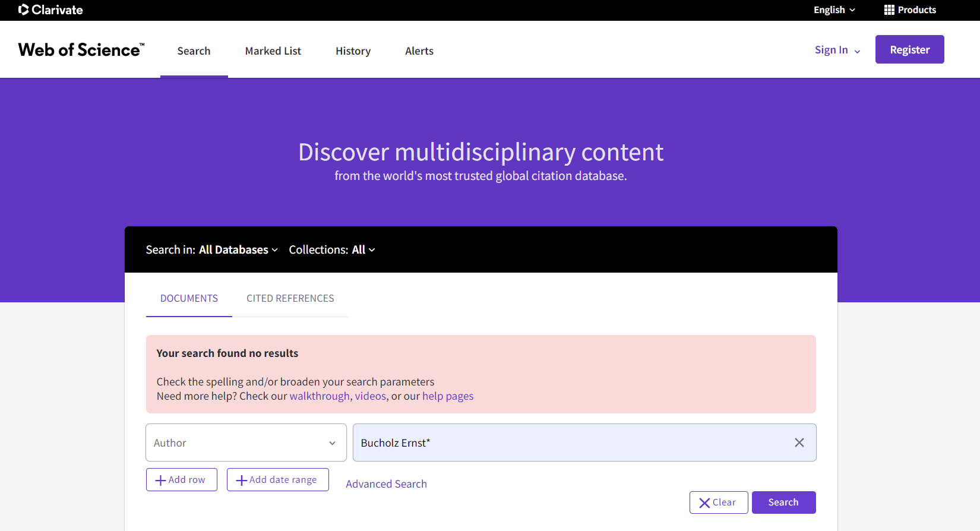980x531 pixels.
Task: Click the Add row button
Action: pos(181,480)
